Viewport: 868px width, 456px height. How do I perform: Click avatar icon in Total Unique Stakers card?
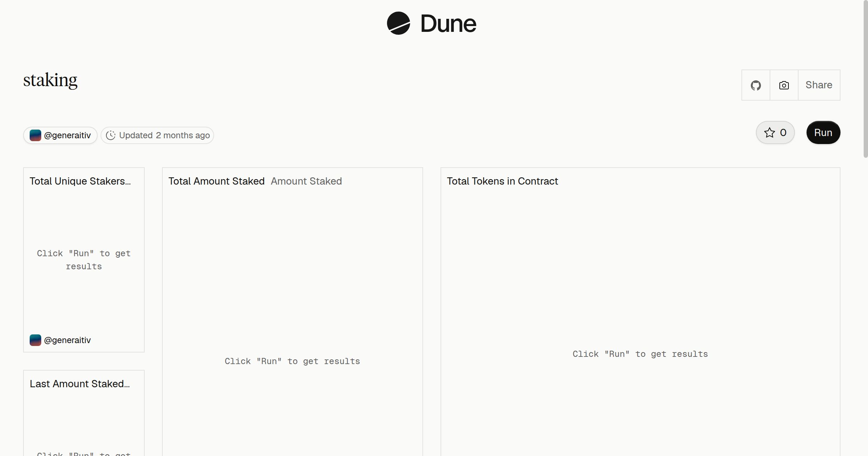click(35, 340)
